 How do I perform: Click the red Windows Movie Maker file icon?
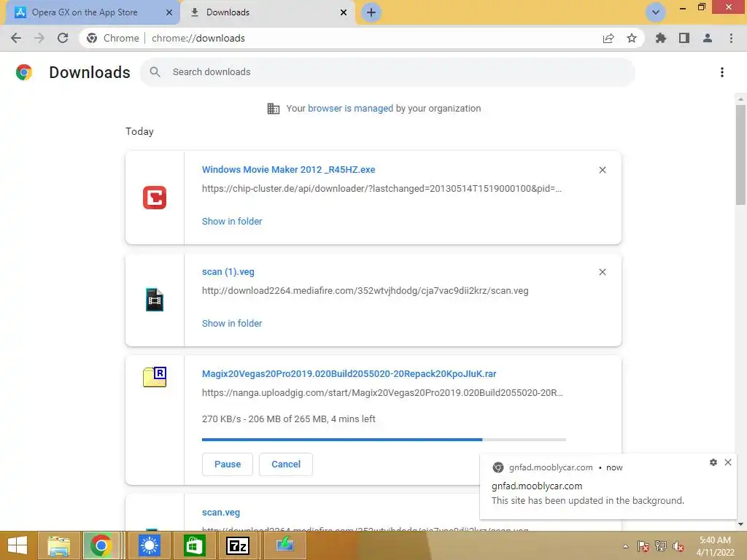[155, 198]
